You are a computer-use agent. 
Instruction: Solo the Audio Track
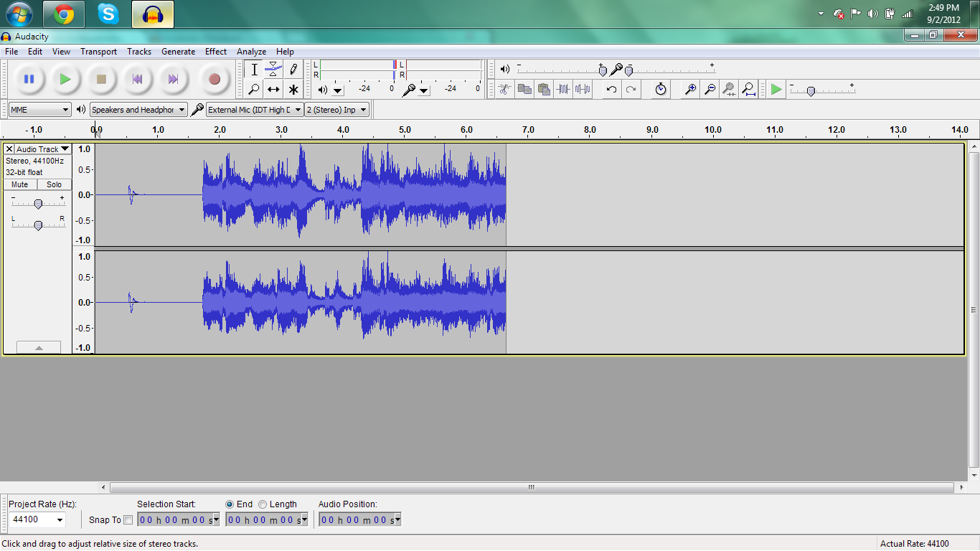pyautogui.click(x=55, y=184)
